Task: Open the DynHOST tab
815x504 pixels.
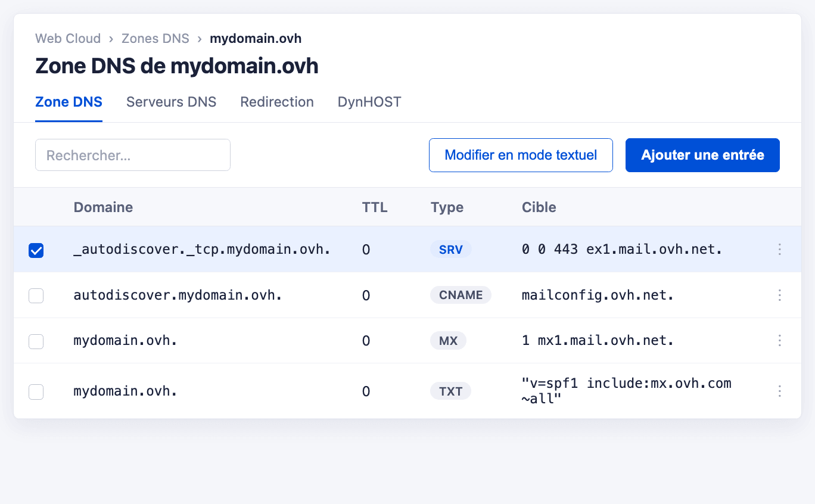Action: click(369, 102)
